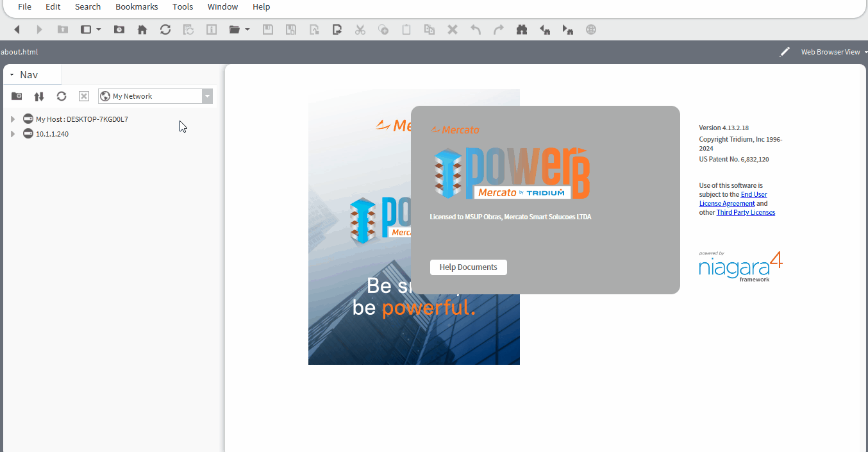Open the Bookmarks menu

137,7
